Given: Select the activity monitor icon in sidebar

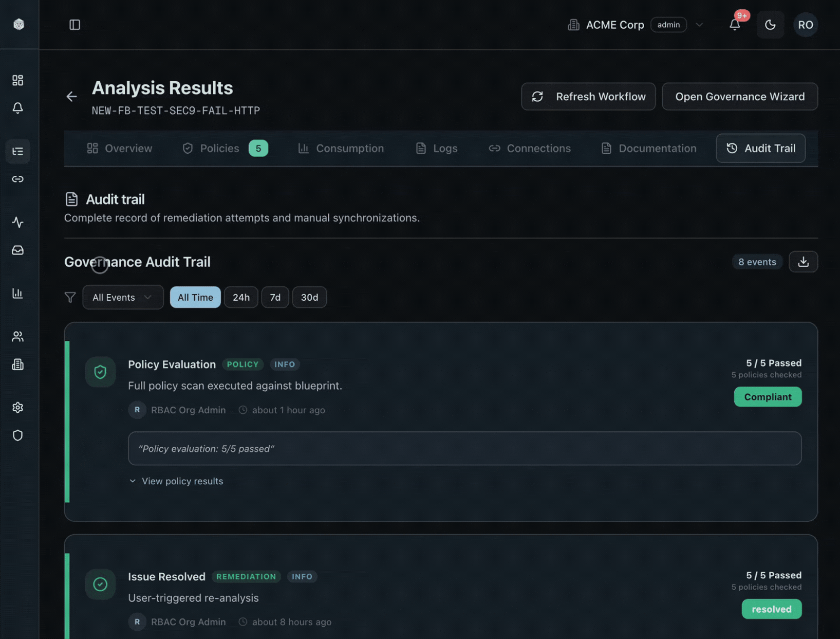Looking at the screenshot, I should (x=17, y=222).
